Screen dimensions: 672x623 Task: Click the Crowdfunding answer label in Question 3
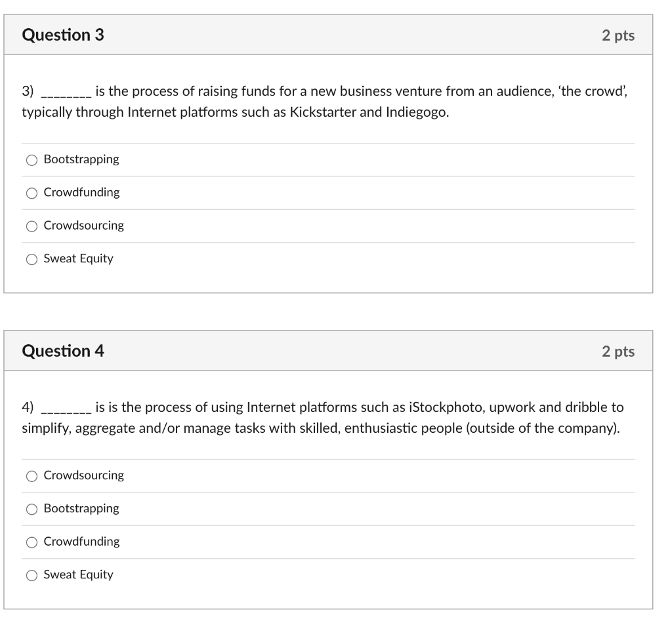[x=81, y=192]
